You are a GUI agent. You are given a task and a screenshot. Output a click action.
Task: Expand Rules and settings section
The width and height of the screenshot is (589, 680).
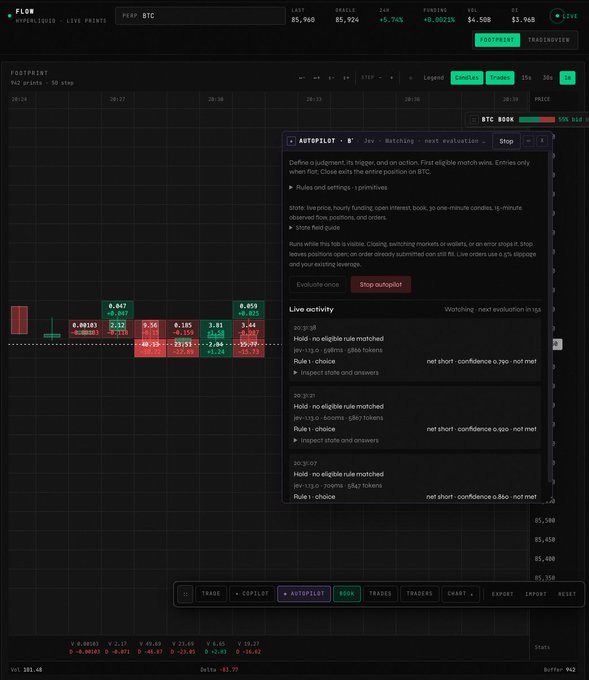click(338, 188)
